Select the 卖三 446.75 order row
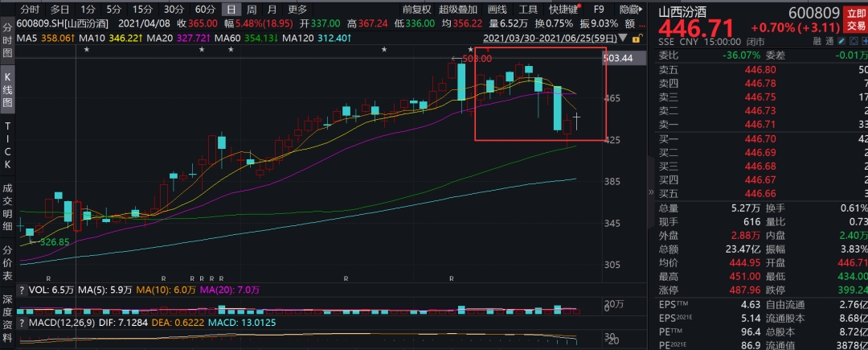The height and width of the screenshot is (350, 868). pos(763,97)
